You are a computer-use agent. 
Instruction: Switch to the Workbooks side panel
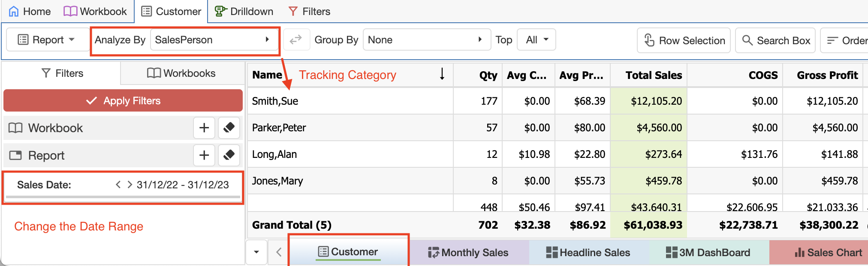181,73
